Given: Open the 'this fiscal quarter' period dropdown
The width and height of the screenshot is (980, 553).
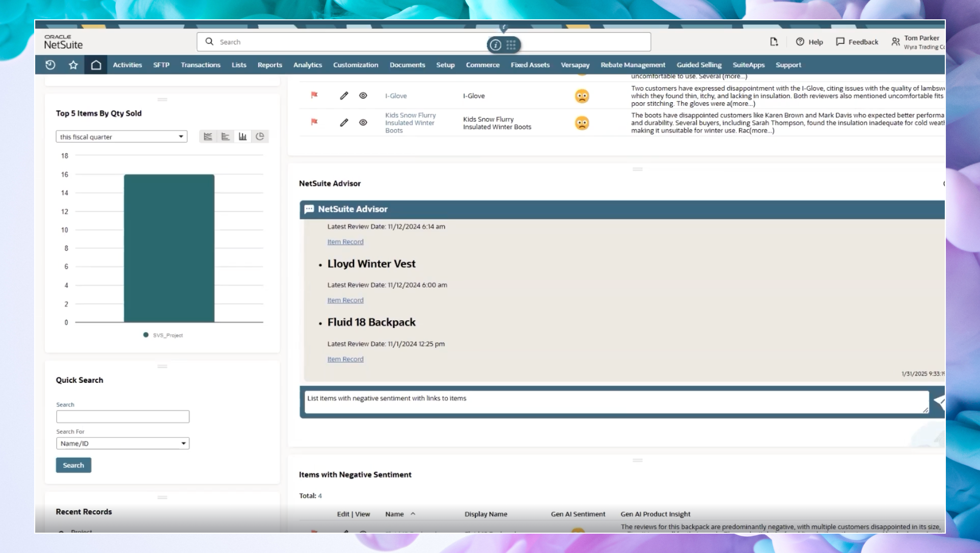Looking at the screenshot, I should (121, 136).
